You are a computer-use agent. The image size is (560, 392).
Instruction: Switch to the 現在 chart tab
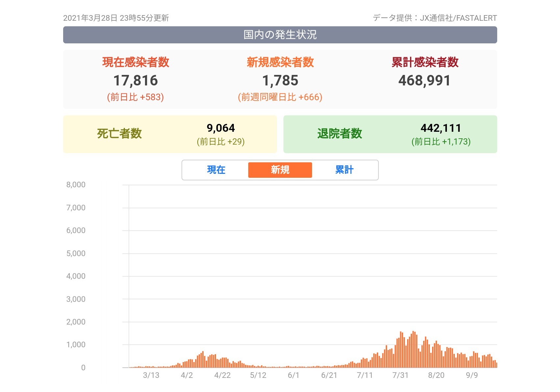point(216,170)
